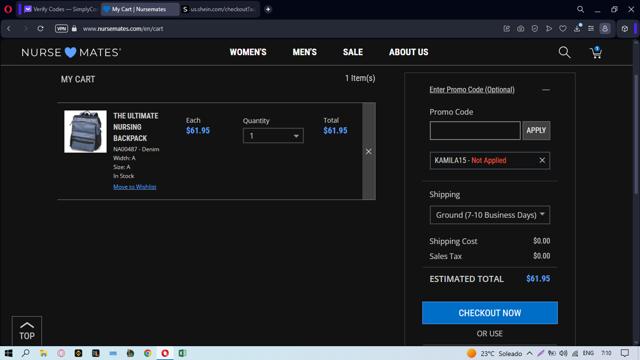Viewport: 640px width, 360px height.
Task: Click the Nurse Mates logo
Action: click(71, 52)
